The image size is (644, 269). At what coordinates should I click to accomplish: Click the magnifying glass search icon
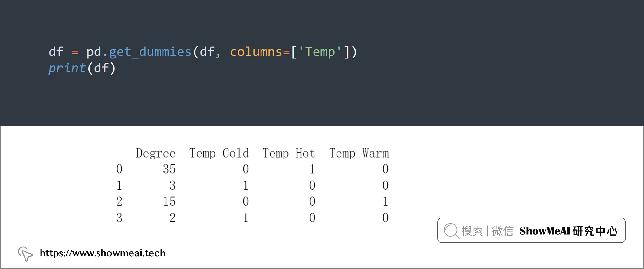451,231
